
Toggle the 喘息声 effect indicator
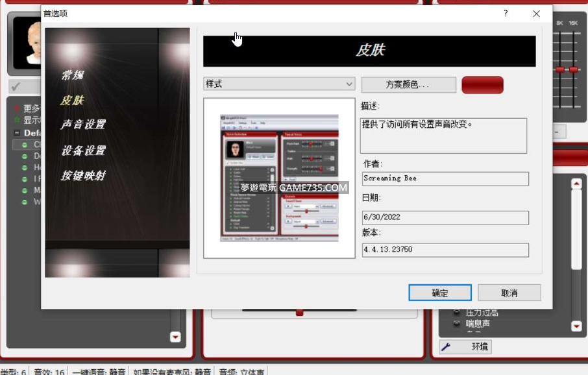457,324
